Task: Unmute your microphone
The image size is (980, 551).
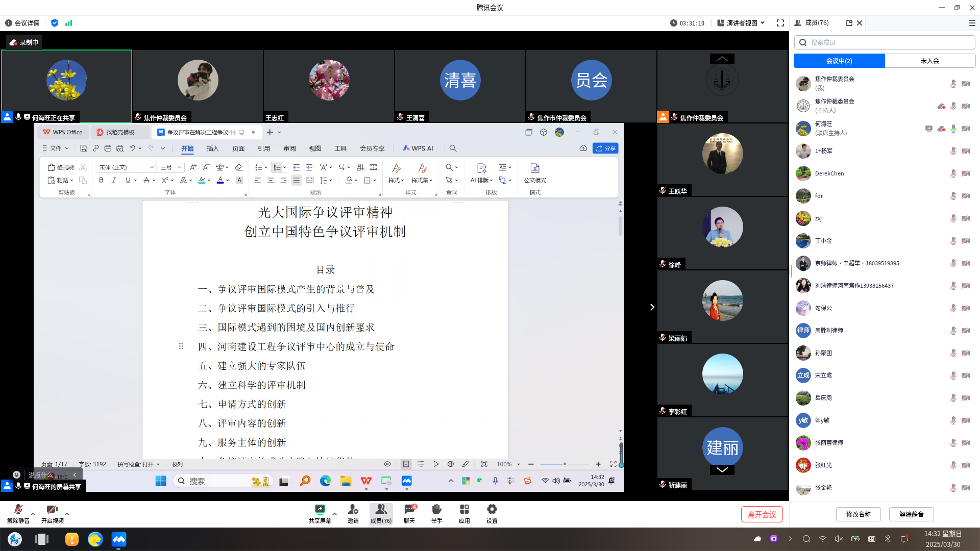Action: [18, 513]
